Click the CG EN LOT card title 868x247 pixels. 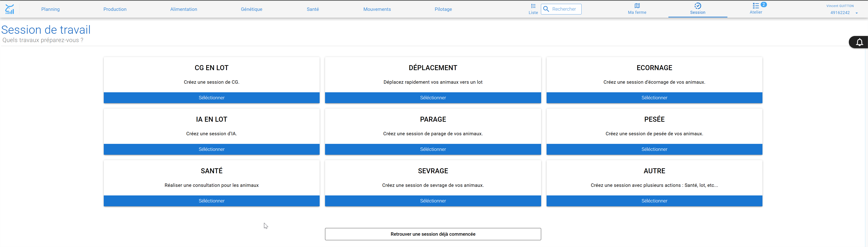[212, 68]
